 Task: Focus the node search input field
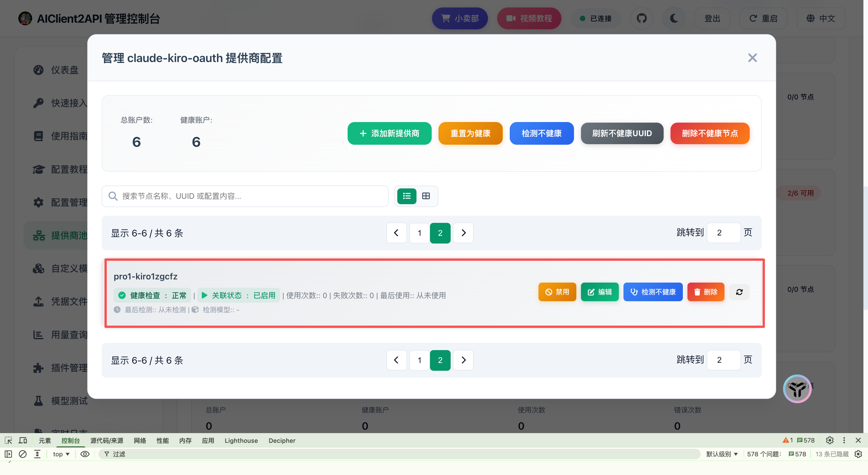[245, 196]
